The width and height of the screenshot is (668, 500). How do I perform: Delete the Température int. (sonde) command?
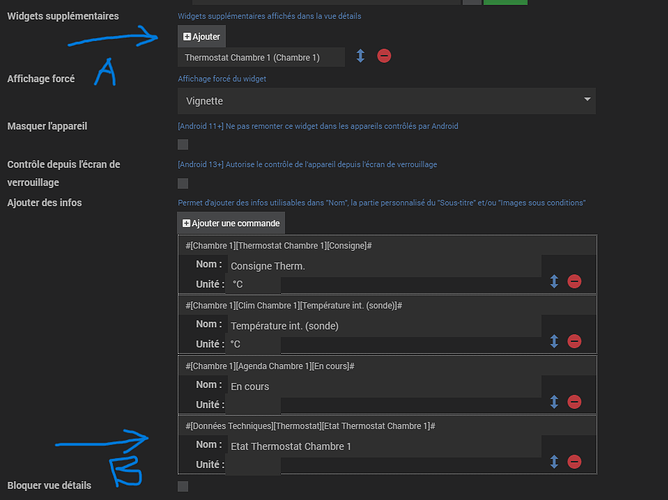tap(574, 341)
